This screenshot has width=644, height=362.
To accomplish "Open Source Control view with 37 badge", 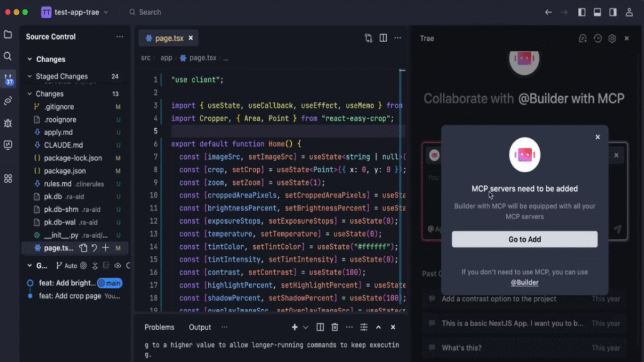I will 8,79.
